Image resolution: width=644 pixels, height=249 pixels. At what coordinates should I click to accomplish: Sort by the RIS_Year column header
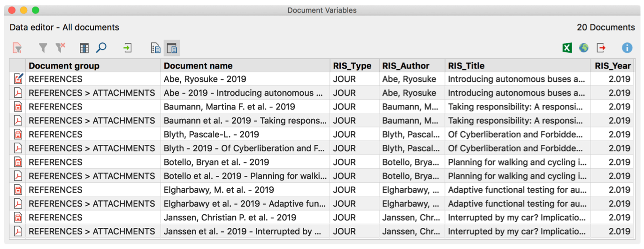pos(613,66)
